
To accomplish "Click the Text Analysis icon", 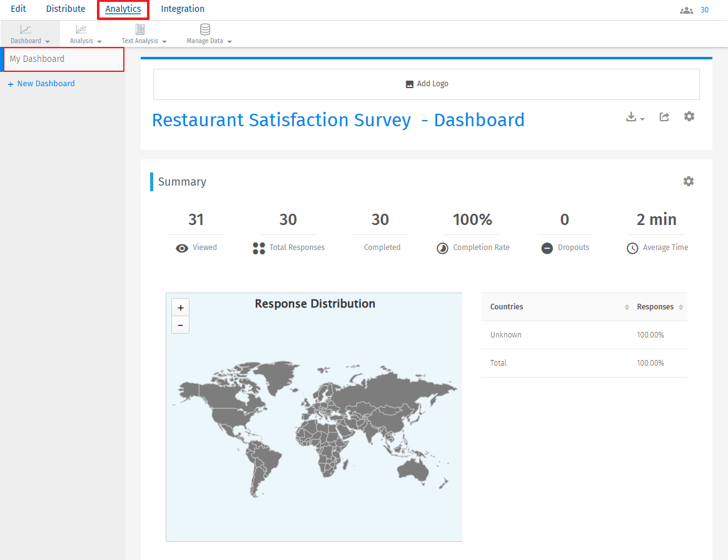I will tap(141, 29).
